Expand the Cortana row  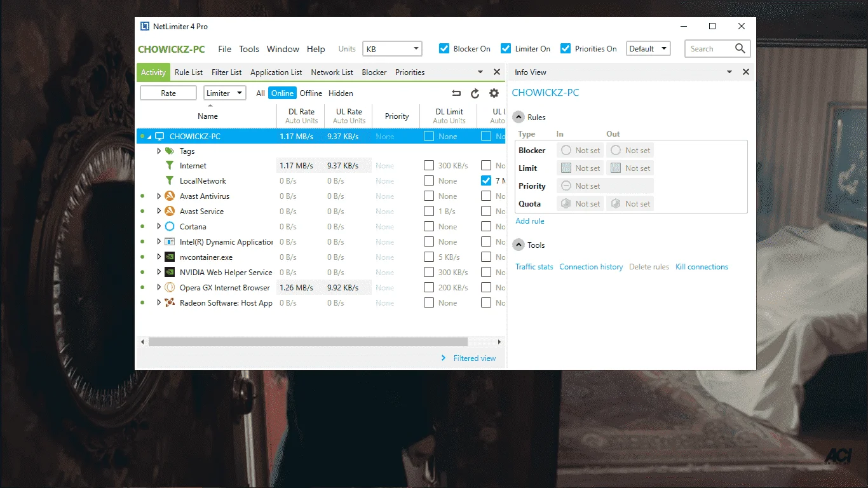[159, 227]
